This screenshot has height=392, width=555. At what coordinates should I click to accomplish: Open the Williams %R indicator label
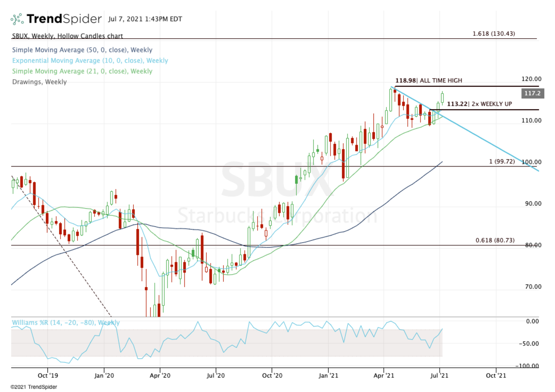(65, 323)
